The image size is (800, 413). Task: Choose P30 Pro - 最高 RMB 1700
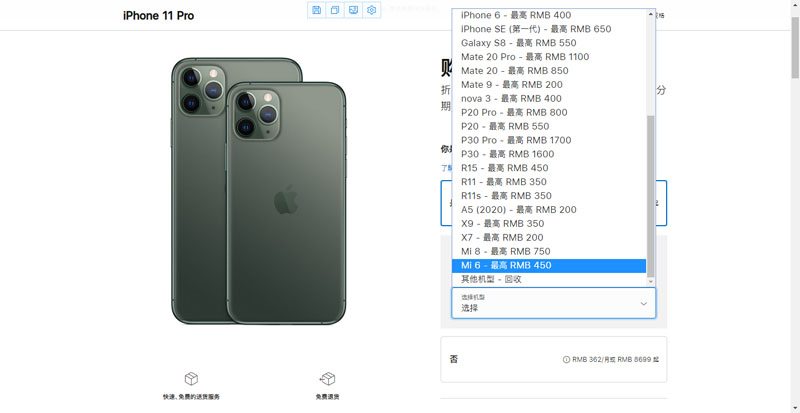pos(549,140)
